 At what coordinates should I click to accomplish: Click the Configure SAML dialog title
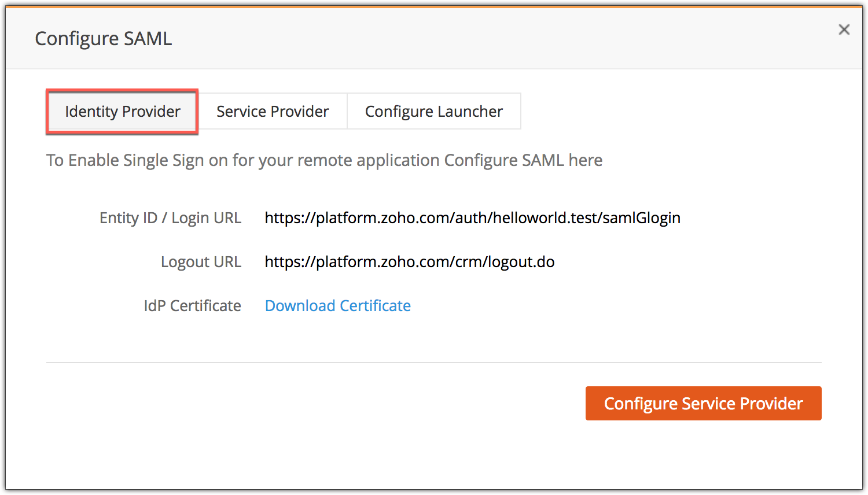[103, 39]
